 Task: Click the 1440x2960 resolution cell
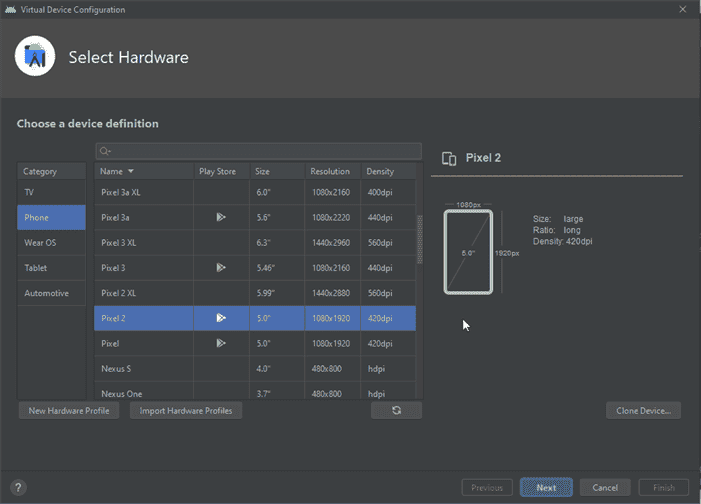pos(333,243)
